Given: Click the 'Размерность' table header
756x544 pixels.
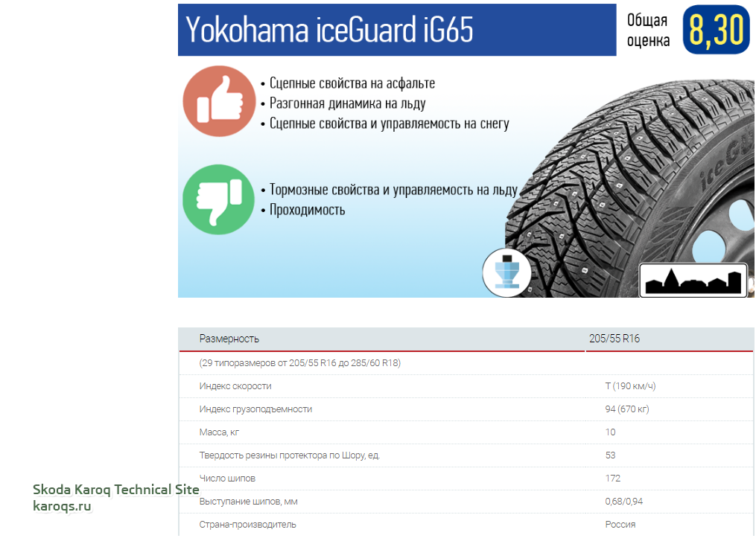Looking at the screenshot, I should 229,339.
